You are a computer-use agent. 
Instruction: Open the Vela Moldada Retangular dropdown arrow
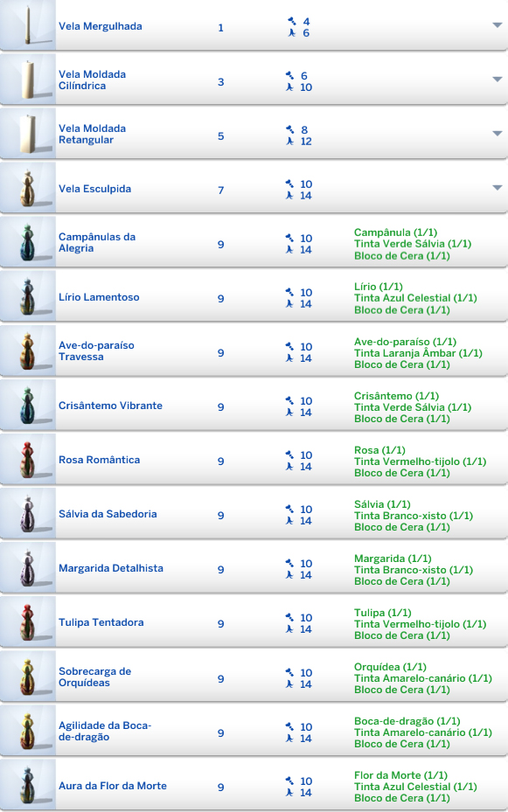click(498, 134)
